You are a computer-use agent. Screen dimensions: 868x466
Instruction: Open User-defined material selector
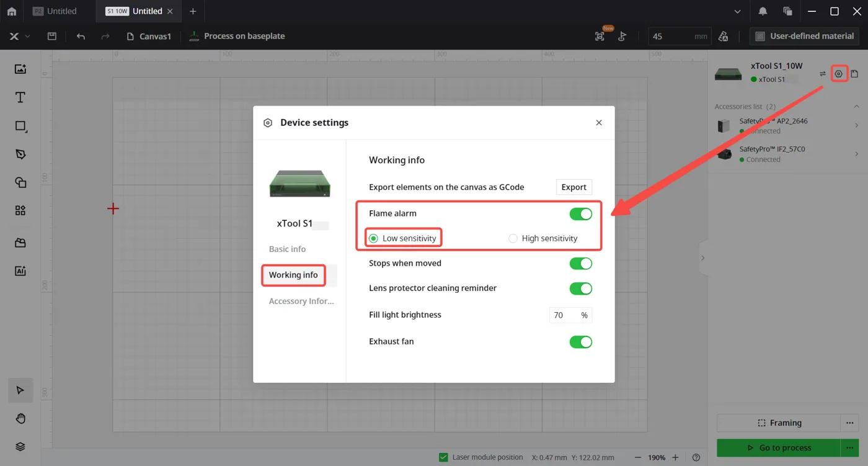(x=805, y=37)
